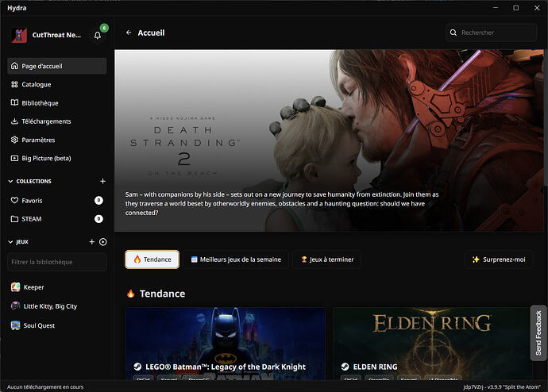This screenshot has width=548, height=392.
Task: Go back with the arrow beside Accueil
Action: tap(129, 33)
